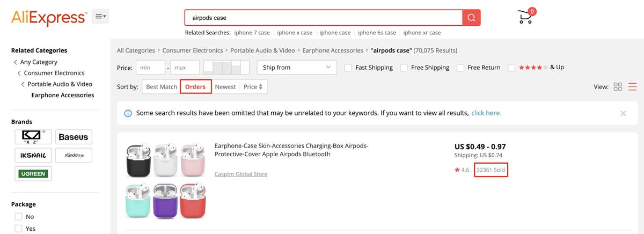Select related search iphone 7 case
644x234 pixels.
pos(252,33)
